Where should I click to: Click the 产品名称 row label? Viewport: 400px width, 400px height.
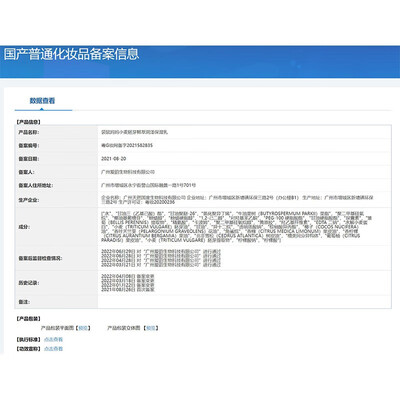point(29,132)
